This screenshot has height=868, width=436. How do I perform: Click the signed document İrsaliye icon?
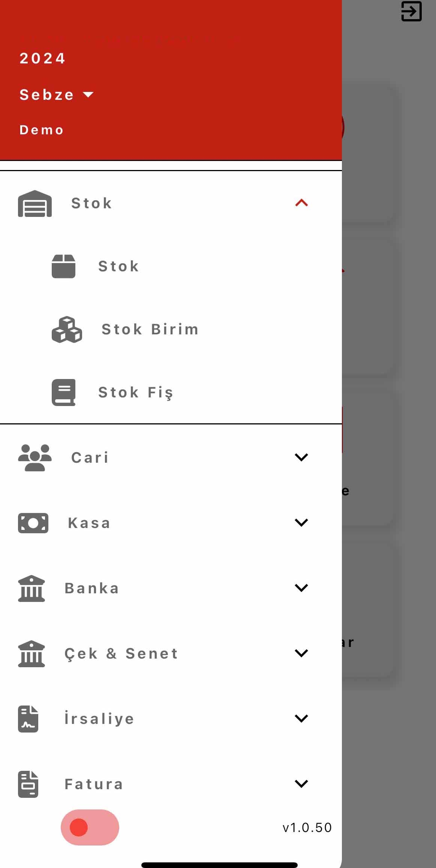coord(28,719)
